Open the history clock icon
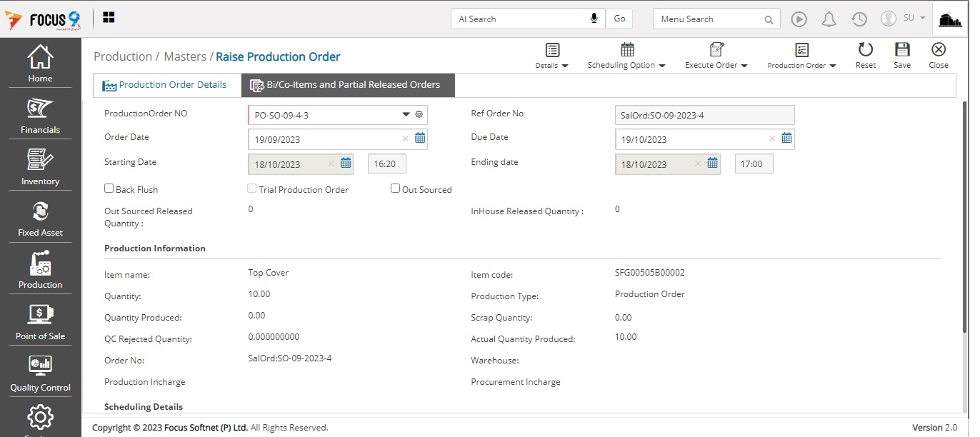This screenshot has height=437, width=980. [859, 19]
